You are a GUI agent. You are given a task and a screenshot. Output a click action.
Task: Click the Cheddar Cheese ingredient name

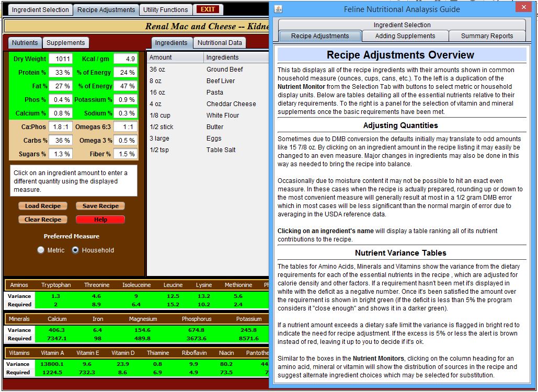[x=231, y=104]
